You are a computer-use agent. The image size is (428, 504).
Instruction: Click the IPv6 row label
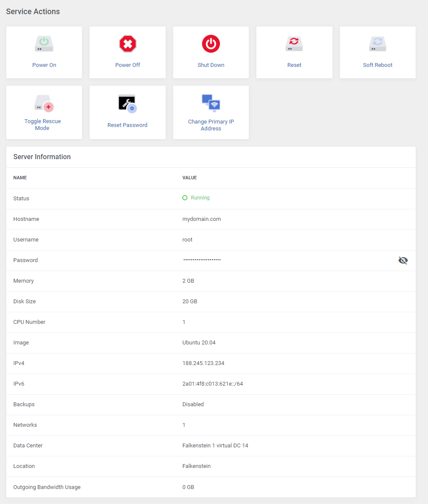(18, 383)
